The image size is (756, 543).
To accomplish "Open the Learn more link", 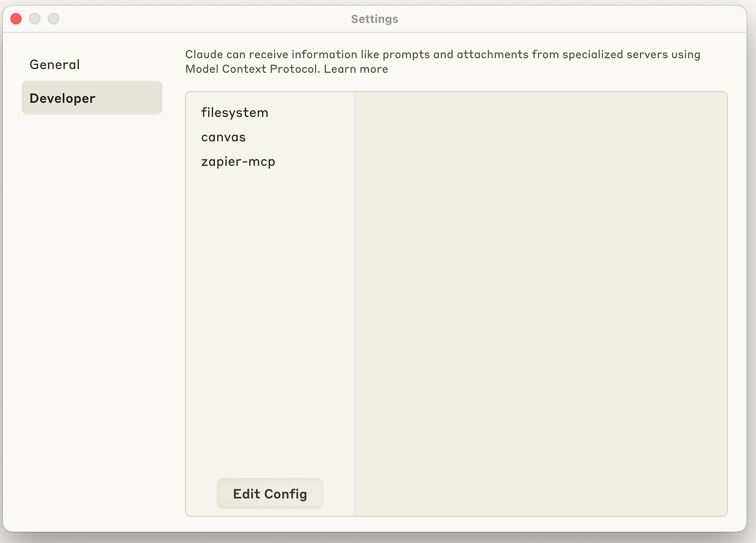I will pyautogui.click(x=356, y=69).
